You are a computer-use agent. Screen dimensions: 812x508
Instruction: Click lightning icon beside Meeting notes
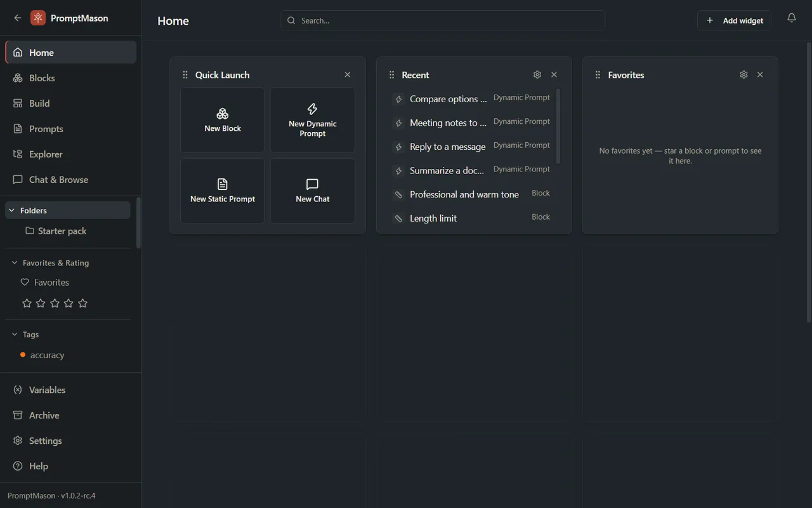click(398, 123)
